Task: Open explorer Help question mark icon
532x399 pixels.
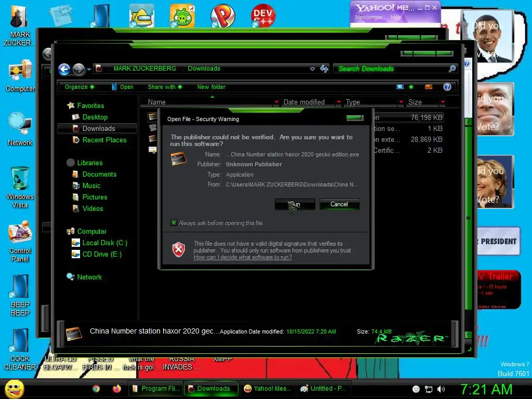Action: tap(447, 87)
